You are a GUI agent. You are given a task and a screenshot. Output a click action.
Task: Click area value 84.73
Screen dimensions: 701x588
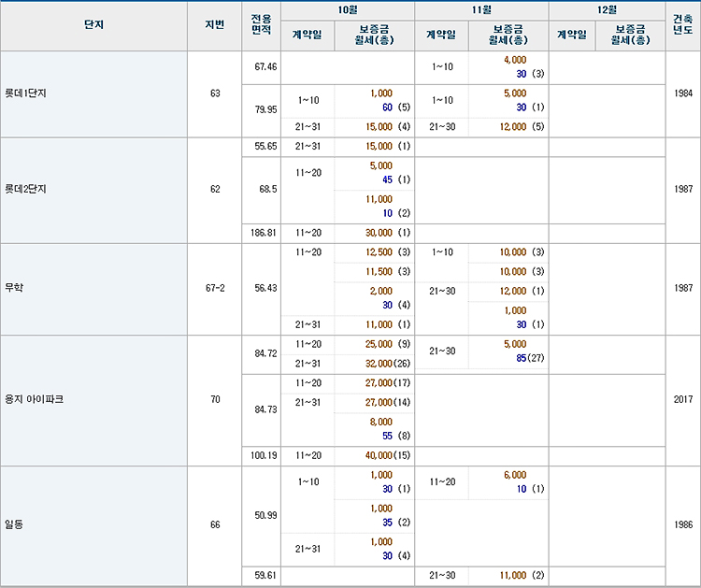click(x=265, y=409)
